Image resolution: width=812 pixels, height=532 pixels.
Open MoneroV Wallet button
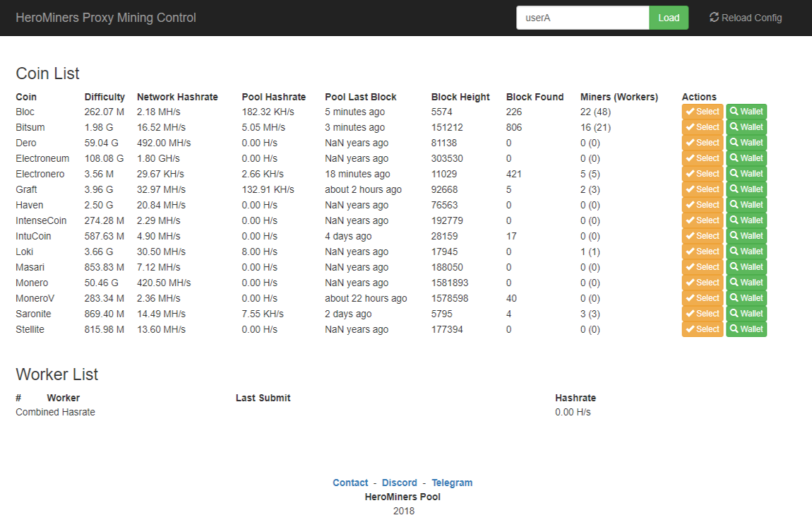(746, 298)
